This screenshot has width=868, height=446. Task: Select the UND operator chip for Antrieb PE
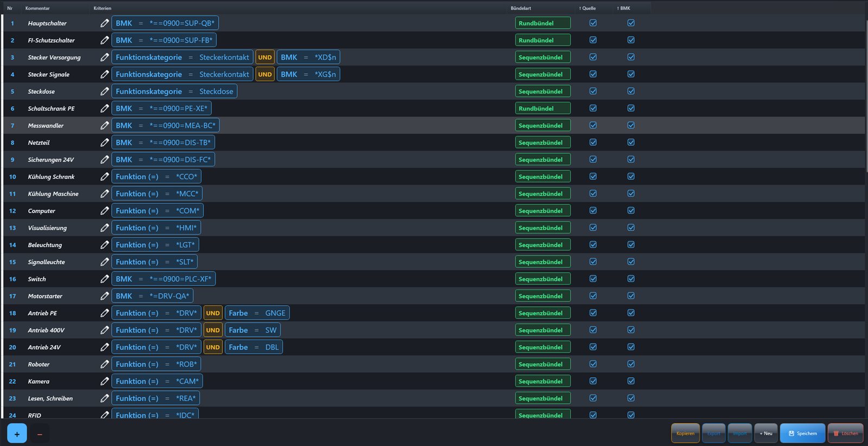[213, 313]
